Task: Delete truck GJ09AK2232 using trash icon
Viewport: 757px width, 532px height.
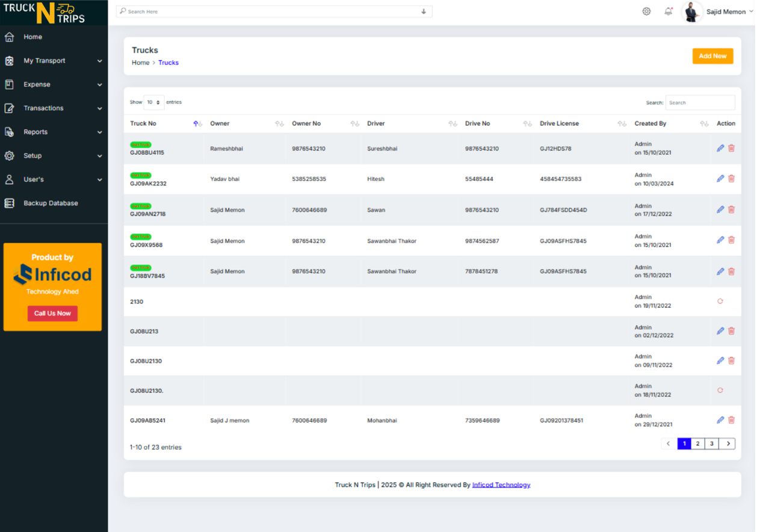Action: tap(731, 179)
